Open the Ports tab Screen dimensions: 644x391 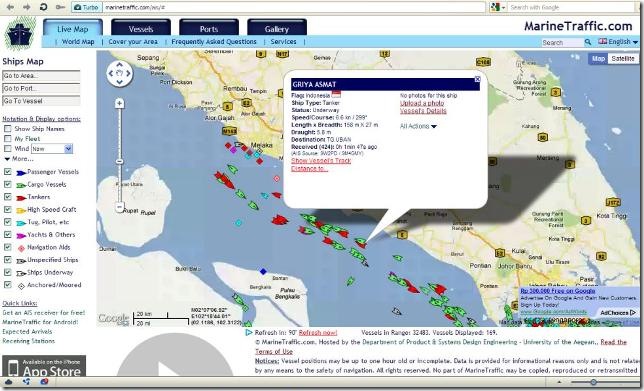coord(209,29)
